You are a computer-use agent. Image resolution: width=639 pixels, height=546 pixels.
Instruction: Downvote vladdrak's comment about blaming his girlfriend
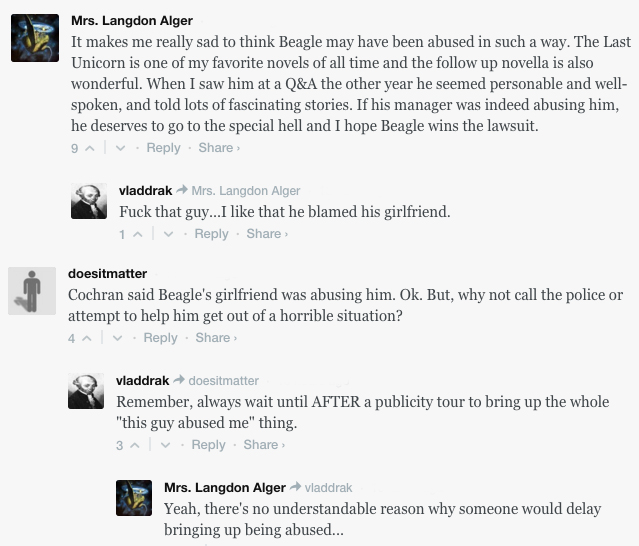coord(168,234)
